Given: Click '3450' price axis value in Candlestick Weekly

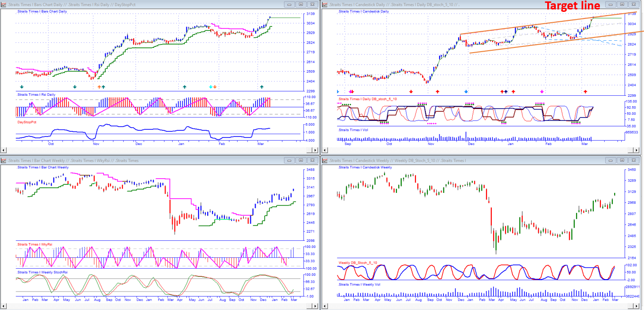Looking at the screenshot, I should coord(632,170).
